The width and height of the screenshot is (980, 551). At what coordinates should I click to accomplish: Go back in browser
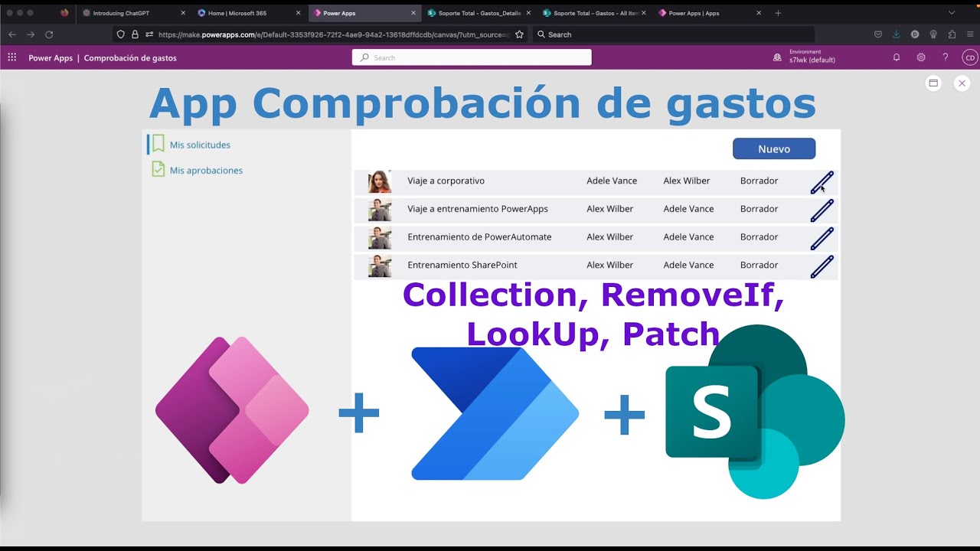[x=12, y=34]
